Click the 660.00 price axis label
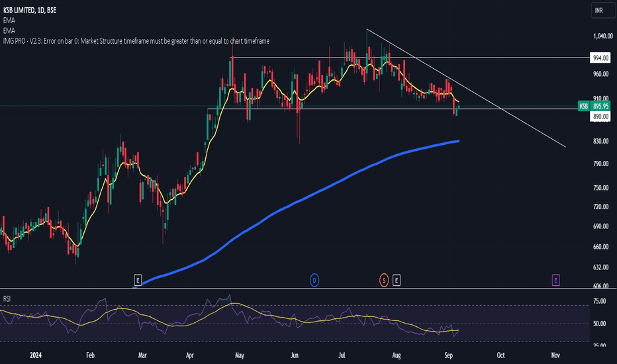Image resolution: width=617 pixels, height=364 pixels. click(601, 247)
